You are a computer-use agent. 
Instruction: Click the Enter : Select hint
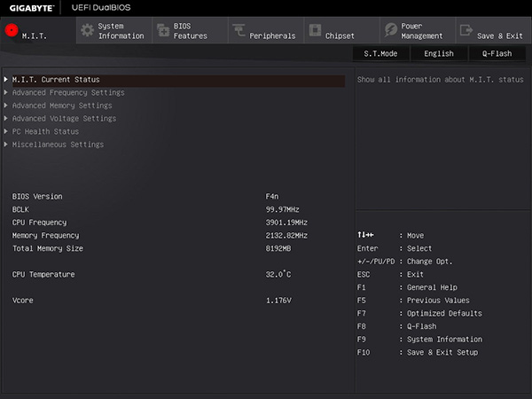point(395,248)
